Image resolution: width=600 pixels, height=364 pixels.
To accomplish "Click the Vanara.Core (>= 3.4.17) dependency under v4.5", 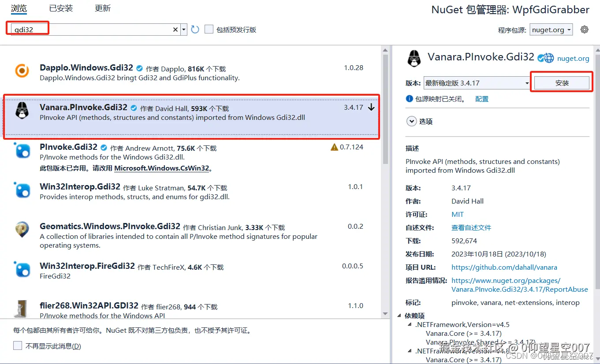I will point(464,334).
